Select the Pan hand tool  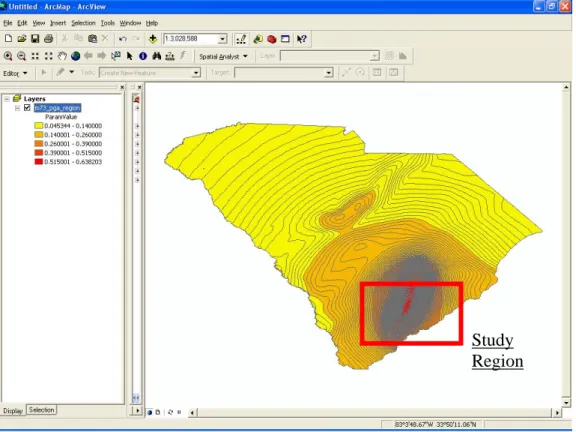pos(62,56)
